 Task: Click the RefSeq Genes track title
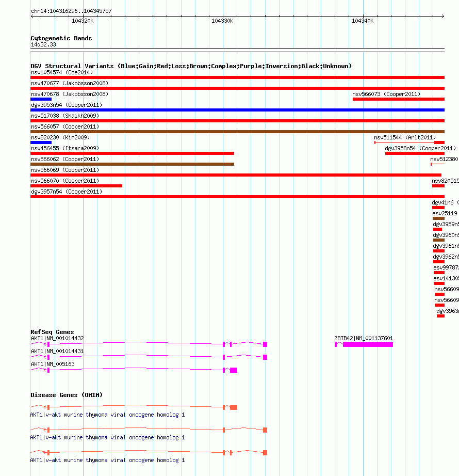coord(52,332)
